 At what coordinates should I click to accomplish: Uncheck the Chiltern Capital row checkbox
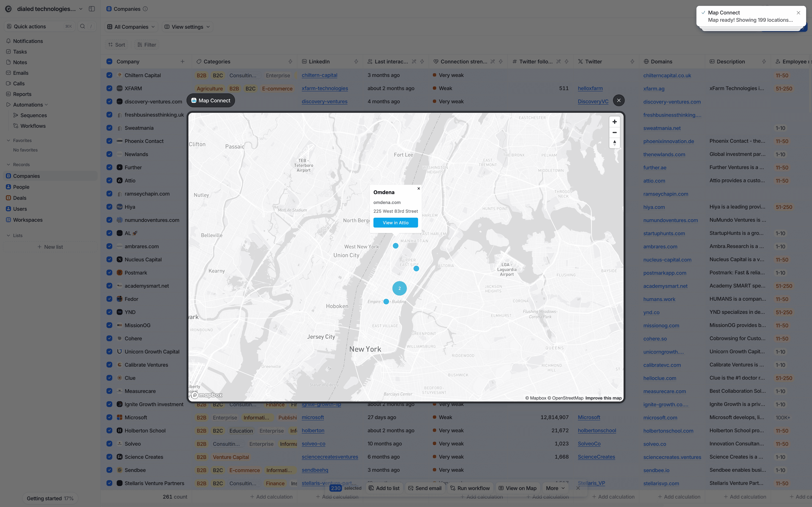click(x=109, y=75)
